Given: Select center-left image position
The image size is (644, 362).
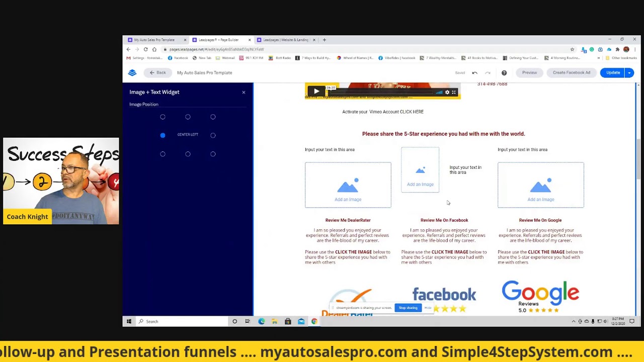Looking at the screenshot, I should click(x=163, y=135).
